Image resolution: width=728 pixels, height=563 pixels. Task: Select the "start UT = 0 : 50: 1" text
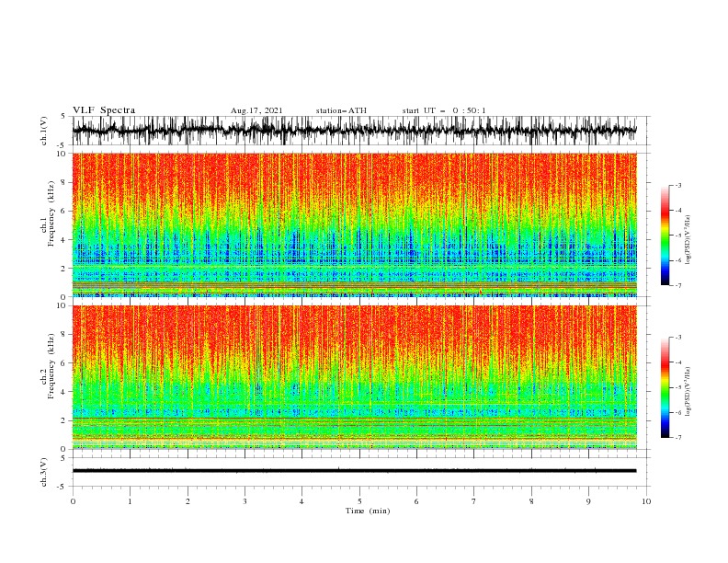[444, 110]
